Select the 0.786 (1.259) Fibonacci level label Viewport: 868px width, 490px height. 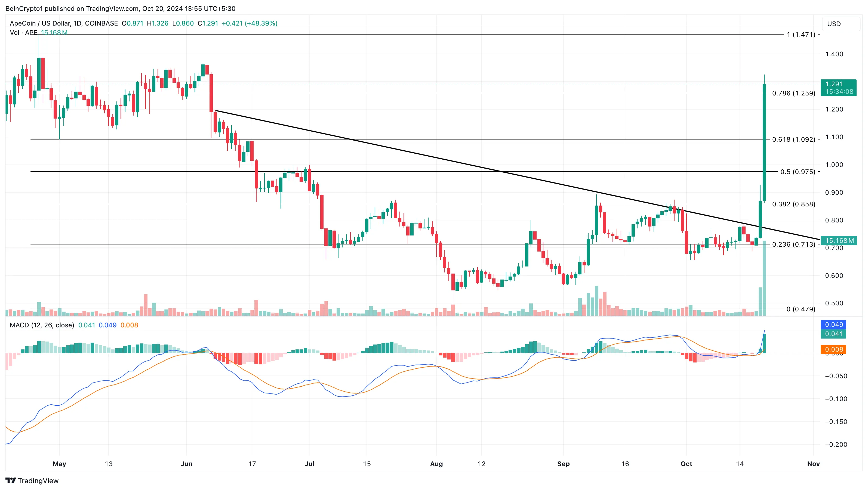click(793, 93)
